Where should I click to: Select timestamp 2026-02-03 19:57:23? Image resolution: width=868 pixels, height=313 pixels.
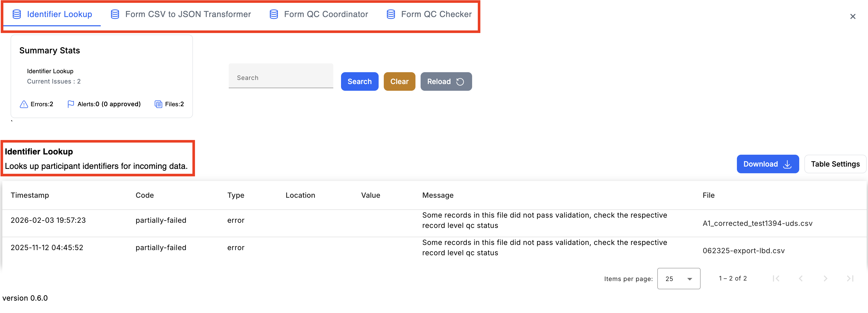point(48,220)
